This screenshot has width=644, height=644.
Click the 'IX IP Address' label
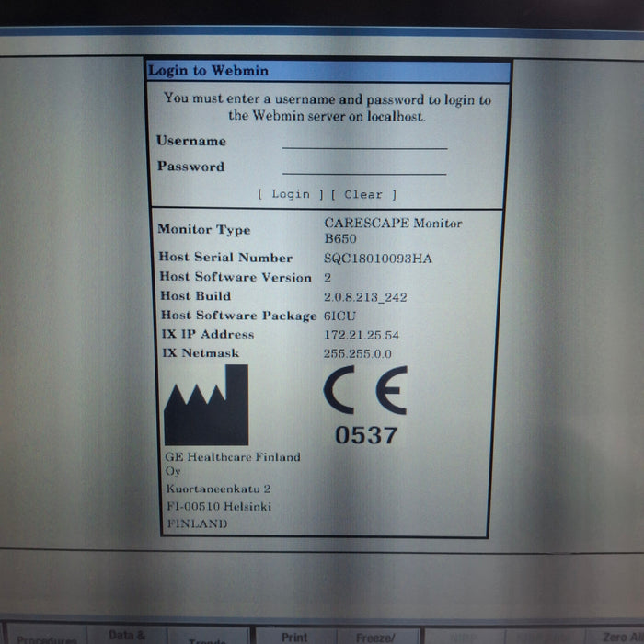[x=208, y=334]
